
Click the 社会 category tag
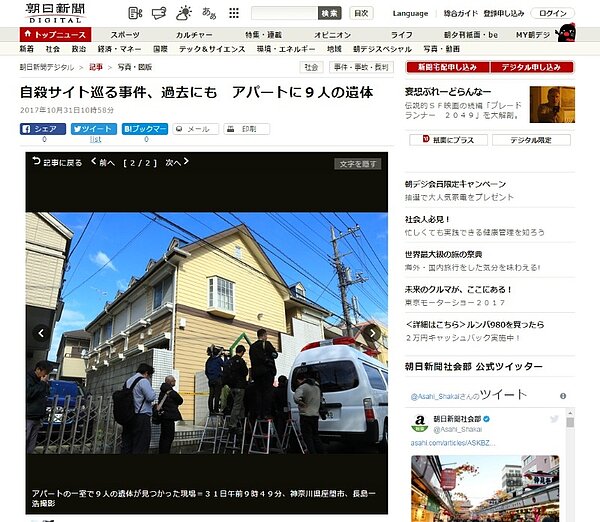point(311,67)
